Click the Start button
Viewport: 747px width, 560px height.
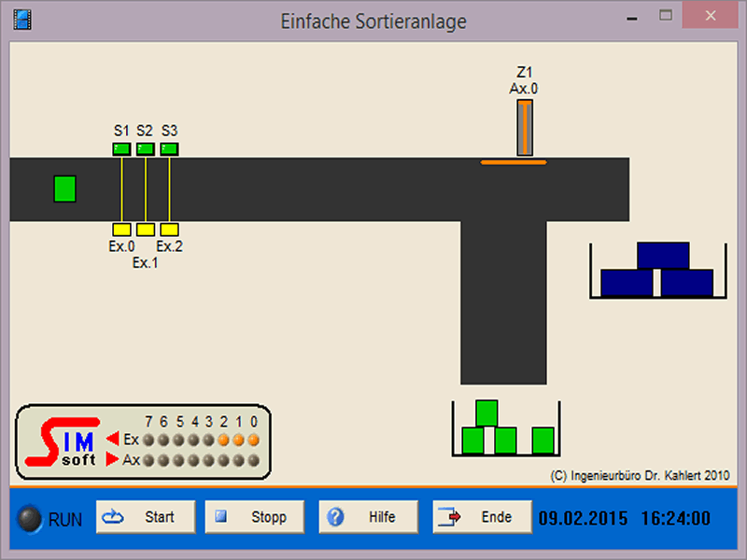(146, 517)
